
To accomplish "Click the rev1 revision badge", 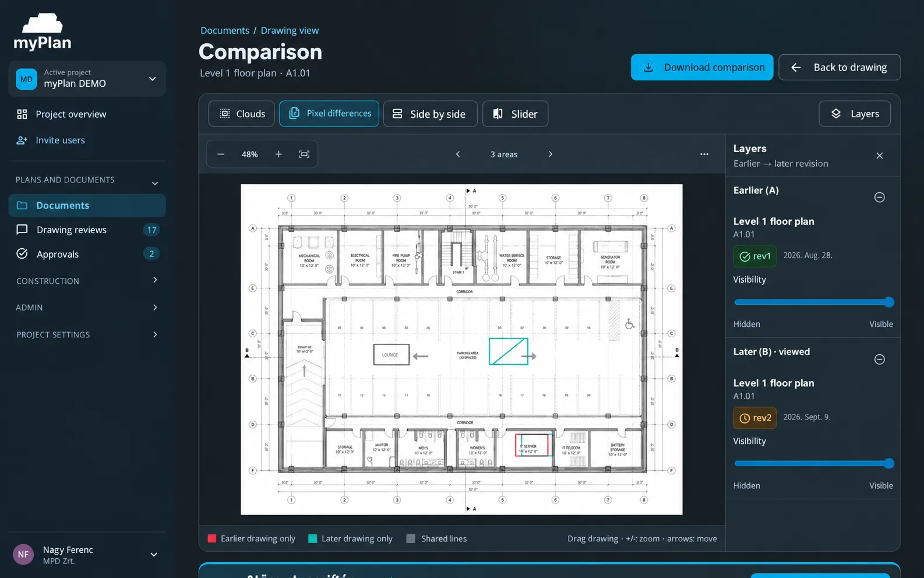I will click(x=755, y=256).
